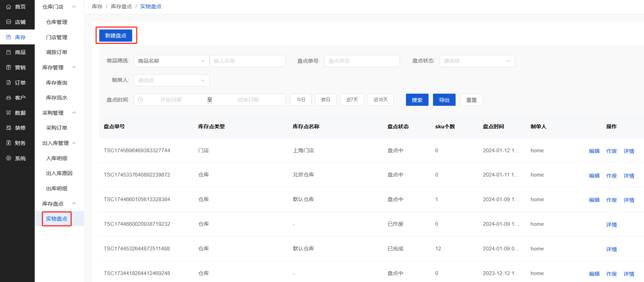Image resolution: width=644 pixels, height=282 pixels.
Task: Open 门店管理 in the sidebar
Action: pyautogui.click(x=57, y=37)
